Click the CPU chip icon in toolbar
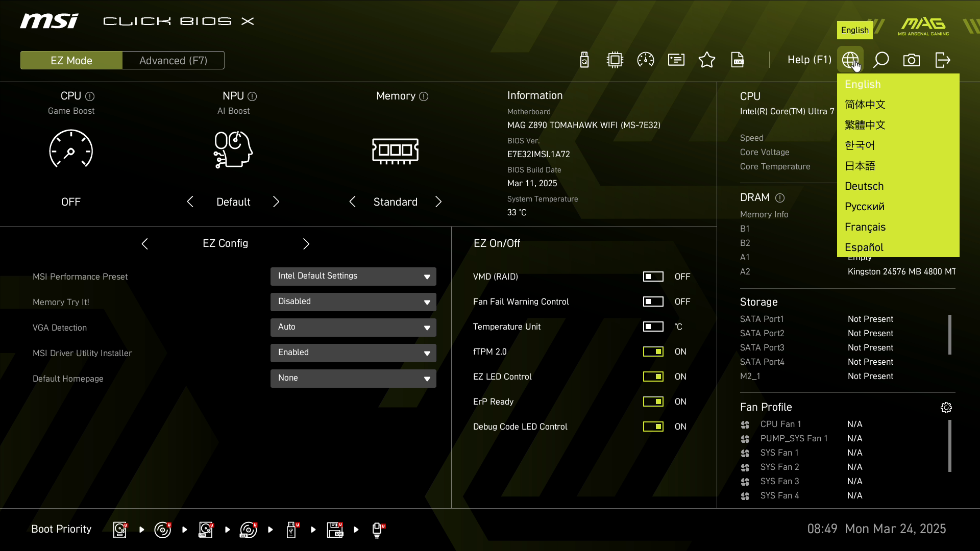This screenshot has width=980, height=551. [x=615, y=60]
